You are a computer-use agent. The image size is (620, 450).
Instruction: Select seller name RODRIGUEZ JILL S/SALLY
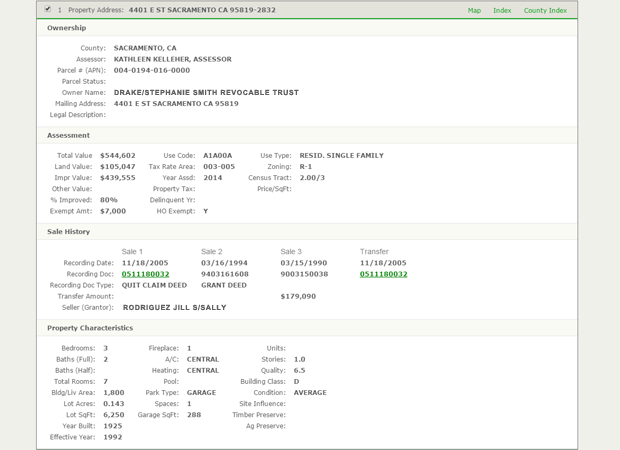coord(174,307)
